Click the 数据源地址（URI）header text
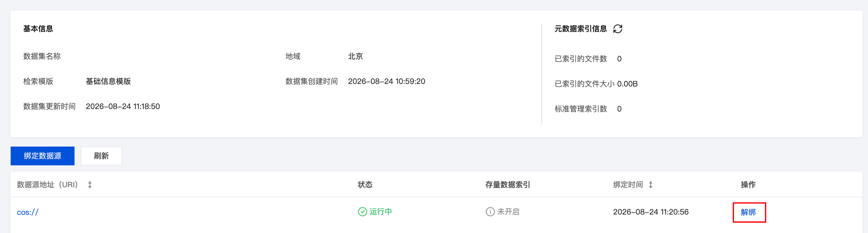The height and width of the screenshot is (233, 868). [x=48, y=185]
